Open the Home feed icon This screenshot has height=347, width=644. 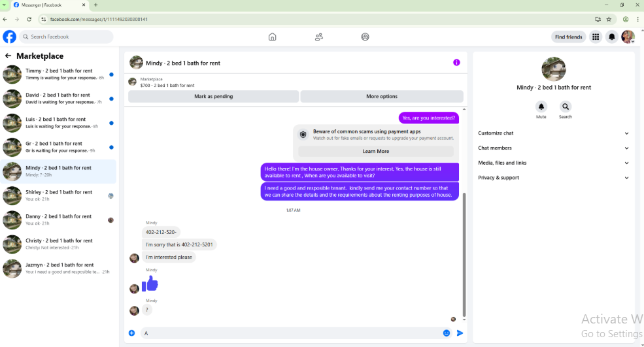272,37
